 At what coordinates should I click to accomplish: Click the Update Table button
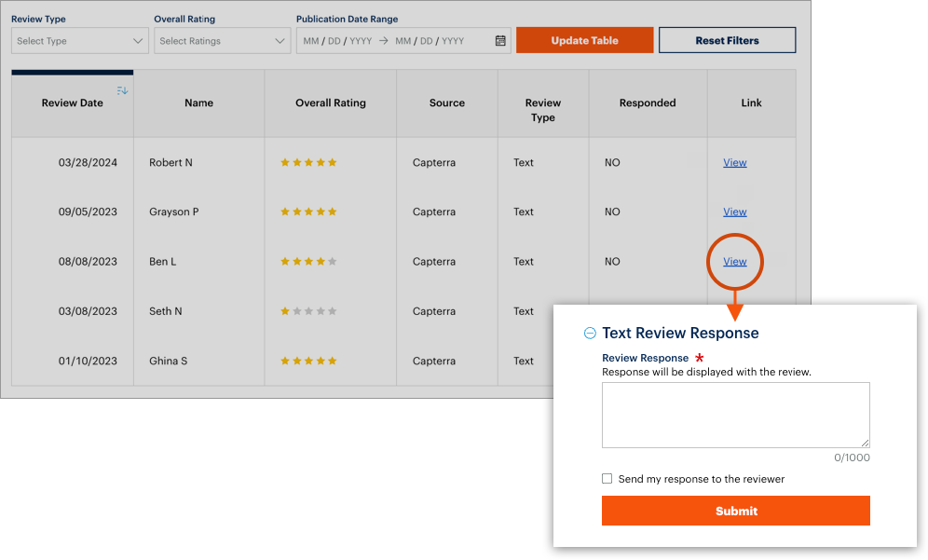584,40
